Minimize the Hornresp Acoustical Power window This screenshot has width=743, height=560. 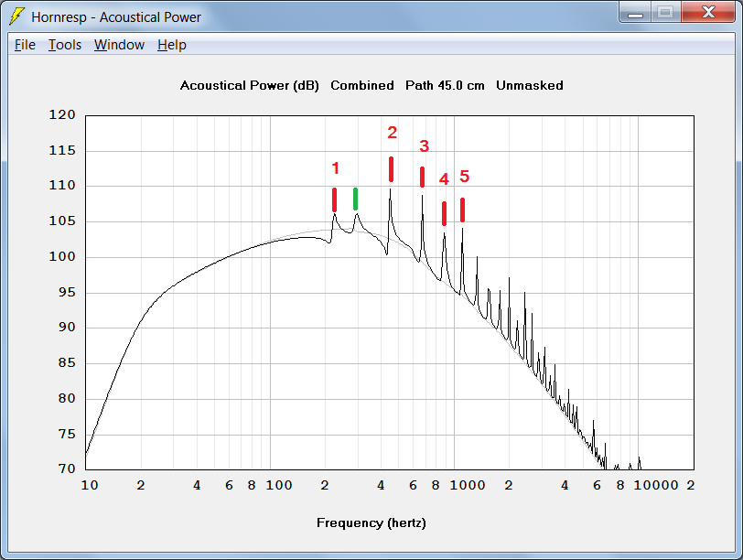pos(635,12)
